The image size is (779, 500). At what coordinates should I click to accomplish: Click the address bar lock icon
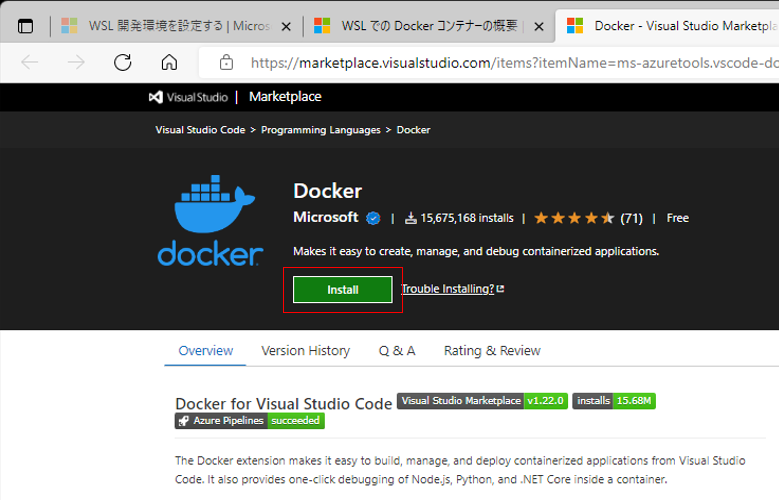click(x=226, y=63)
